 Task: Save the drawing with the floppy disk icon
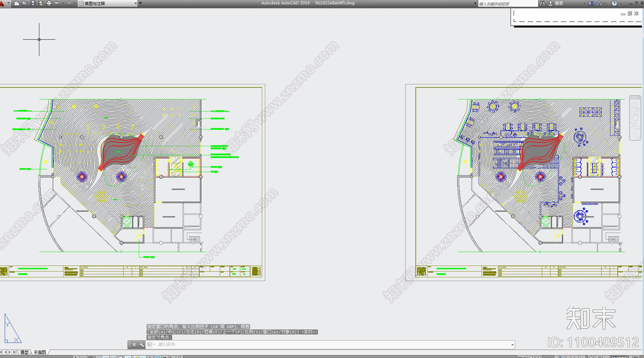(33, 3)
